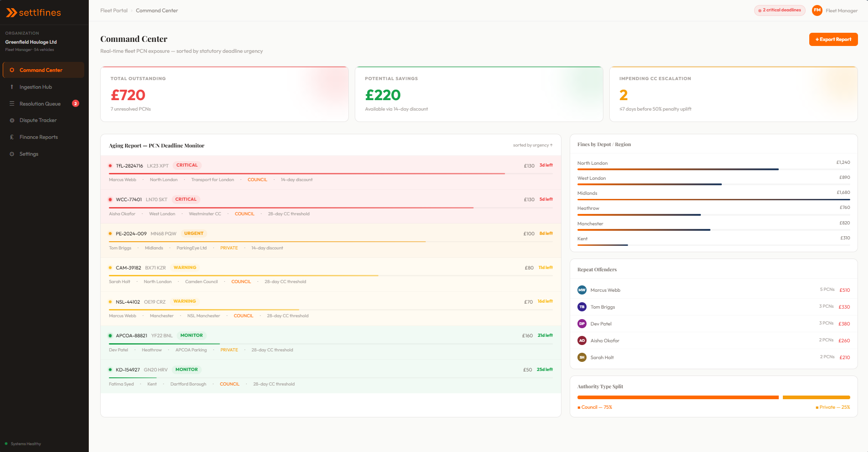This screenshot has height=452, width=868.
Task: Click the Ingestion Hub sidebar icon
Action: click(x=12, y=87)
